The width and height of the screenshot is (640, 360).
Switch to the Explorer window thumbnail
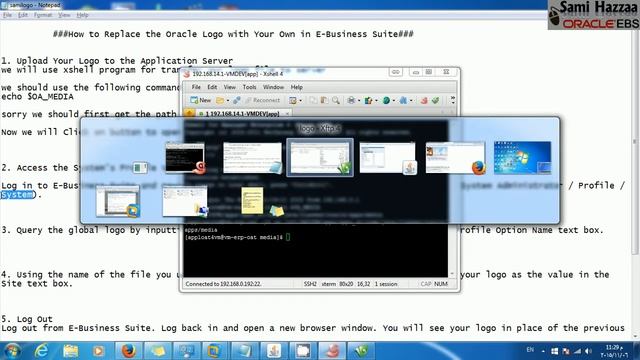tap(185, 201)
